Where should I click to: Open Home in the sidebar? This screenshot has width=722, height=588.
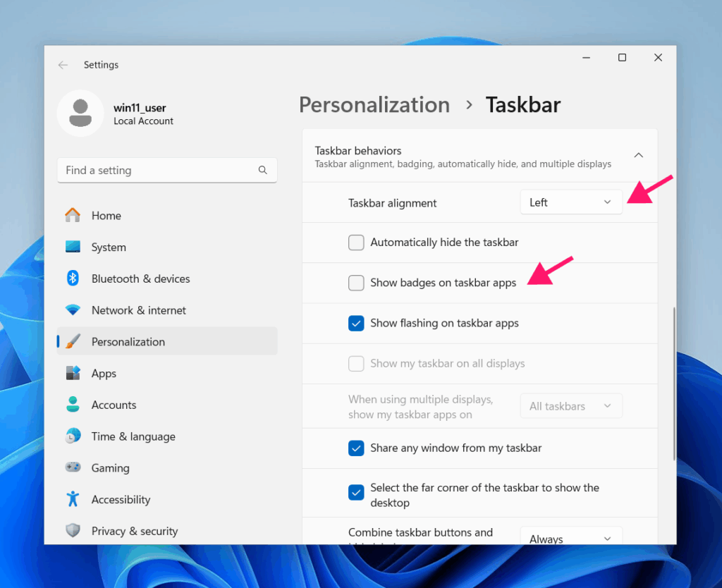click(166, 216)
